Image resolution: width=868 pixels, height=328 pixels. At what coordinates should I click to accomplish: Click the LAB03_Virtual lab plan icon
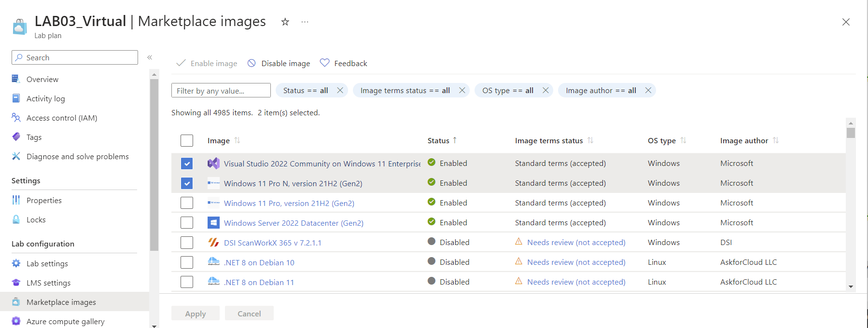[20, 27]
